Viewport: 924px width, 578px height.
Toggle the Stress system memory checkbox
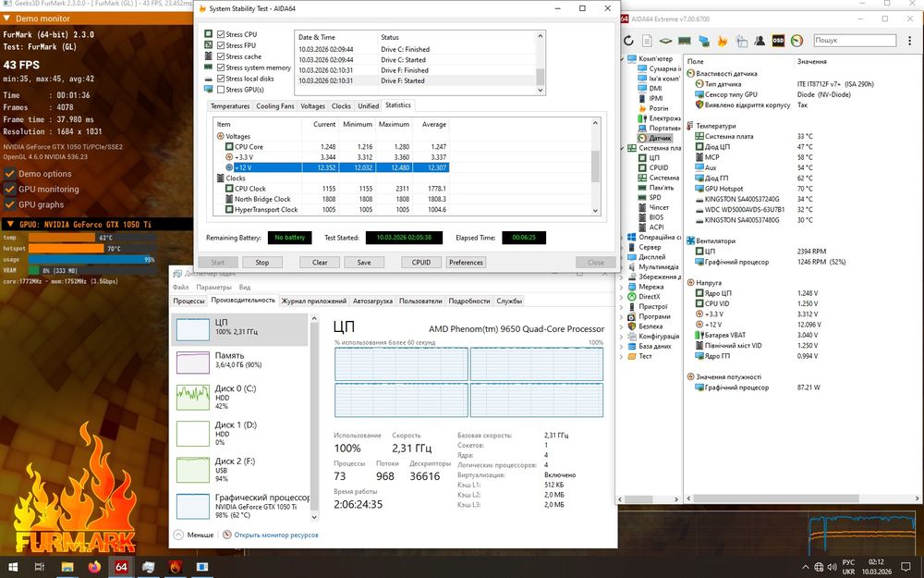tap(221, 68)
